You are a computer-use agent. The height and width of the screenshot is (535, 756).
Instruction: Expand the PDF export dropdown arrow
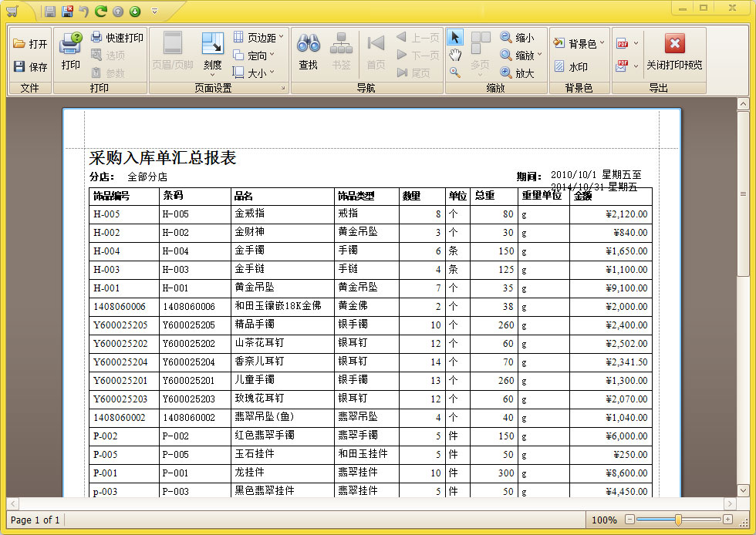(x=636, y=43)
